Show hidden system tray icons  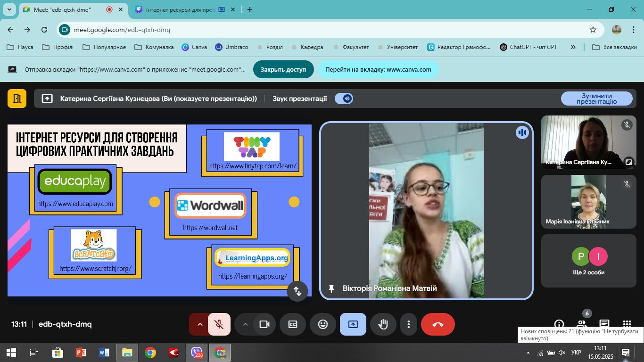pyautogui.click(x=528, y=353)
